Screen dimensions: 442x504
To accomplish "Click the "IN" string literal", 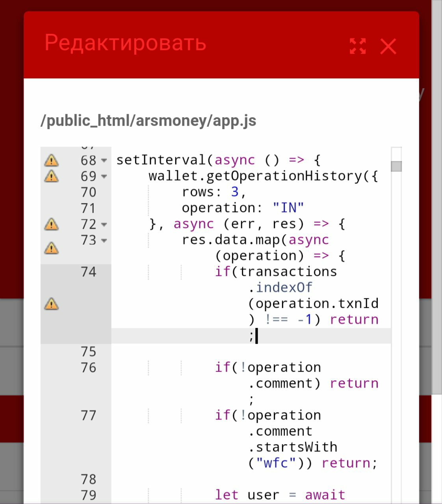I will (288, 208).
